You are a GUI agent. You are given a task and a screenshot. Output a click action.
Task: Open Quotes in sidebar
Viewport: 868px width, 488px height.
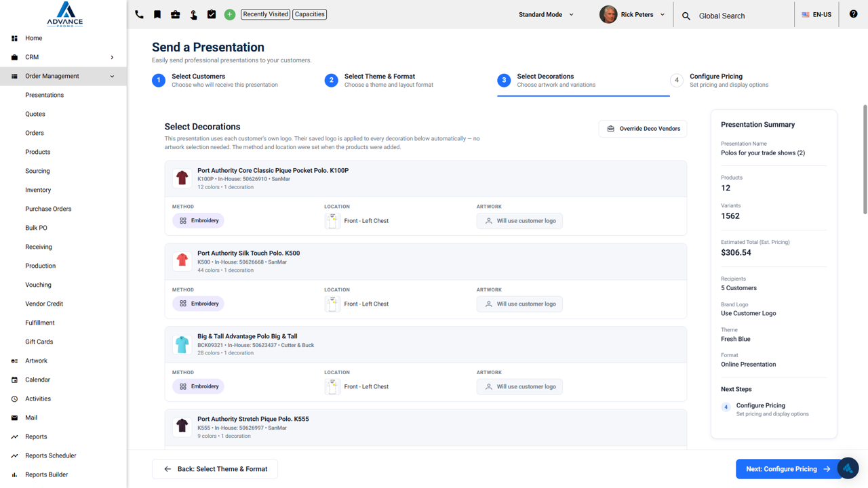[x=35, y=114]
